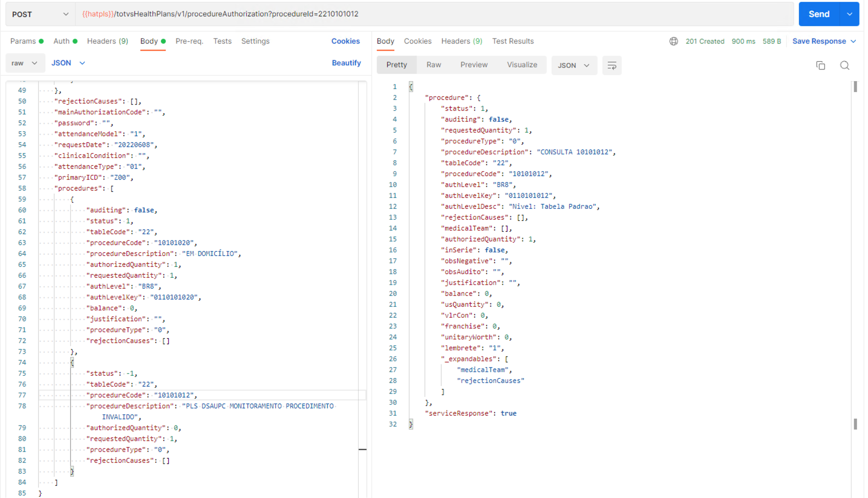The width and height of the screenshot is (868, 498).
Task: Open the response Cookies tab
Action: coord(418,41)
